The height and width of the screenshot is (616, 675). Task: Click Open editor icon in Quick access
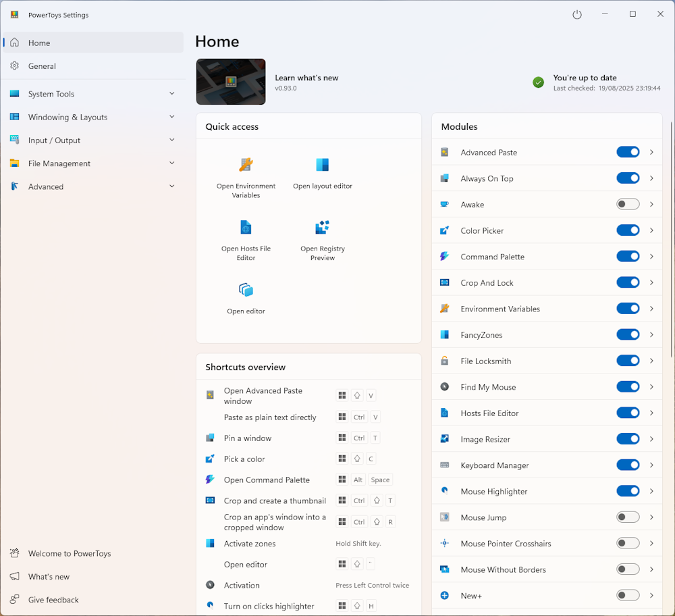point(246,290)
